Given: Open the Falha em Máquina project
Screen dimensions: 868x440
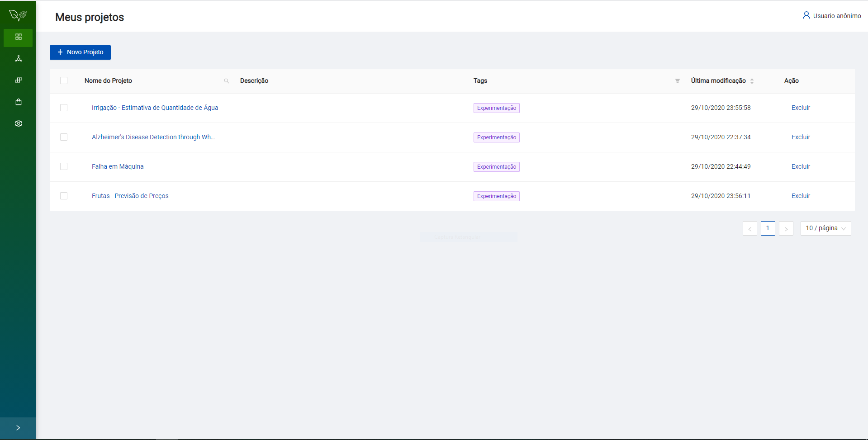Looking at the screenshot, I should click(x=118, y=166).
